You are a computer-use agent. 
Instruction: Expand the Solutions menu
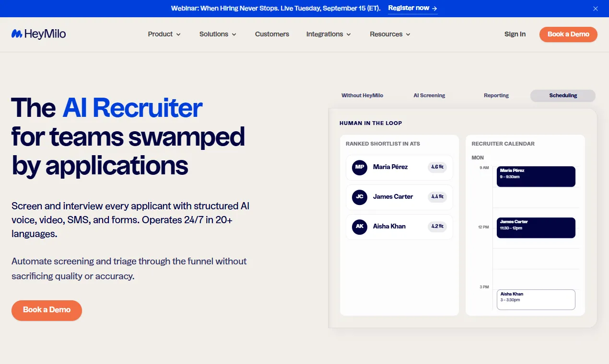(218, 34)
